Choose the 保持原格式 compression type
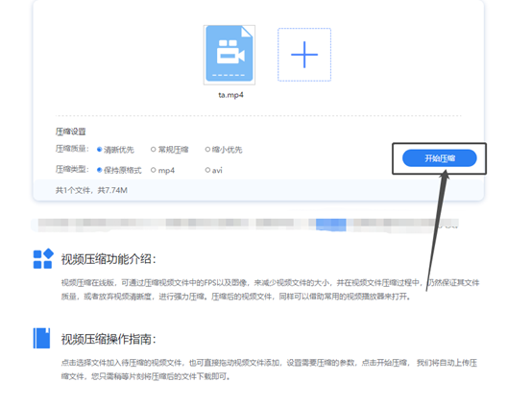532x406 pixels. coord(119,170)
